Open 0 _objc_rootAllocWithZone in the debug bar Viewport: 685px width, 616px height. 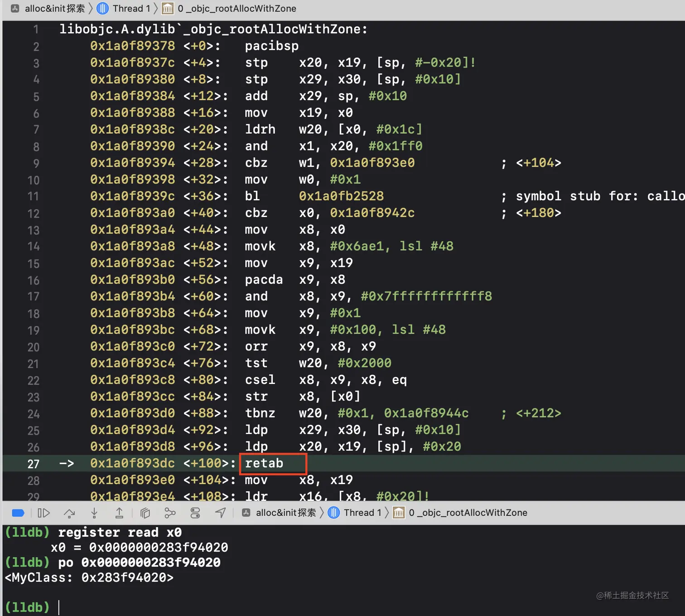(468, 513)
